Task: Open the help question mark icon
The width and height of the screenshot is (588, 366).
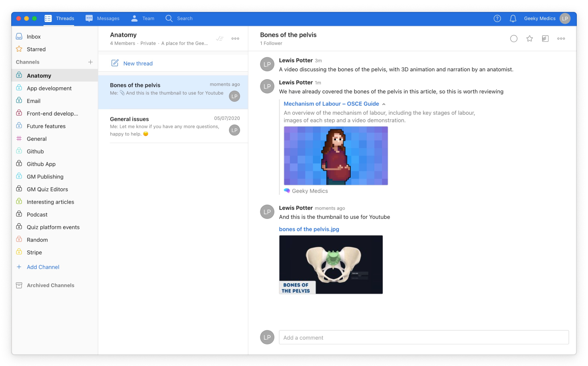Action: click(497, 18)
